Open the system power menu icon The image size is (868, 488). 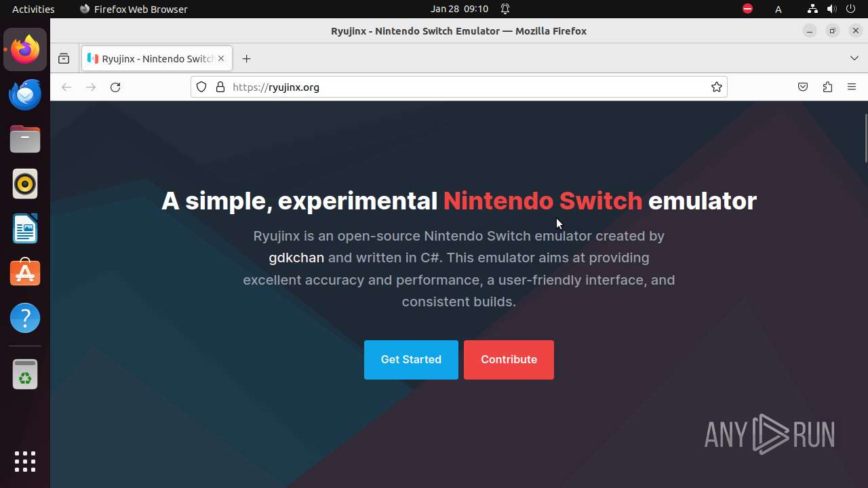point(850,9)
